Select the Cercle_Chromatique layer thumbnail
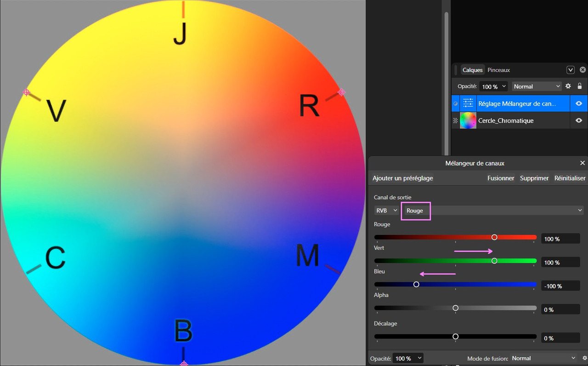 (468, 120)
